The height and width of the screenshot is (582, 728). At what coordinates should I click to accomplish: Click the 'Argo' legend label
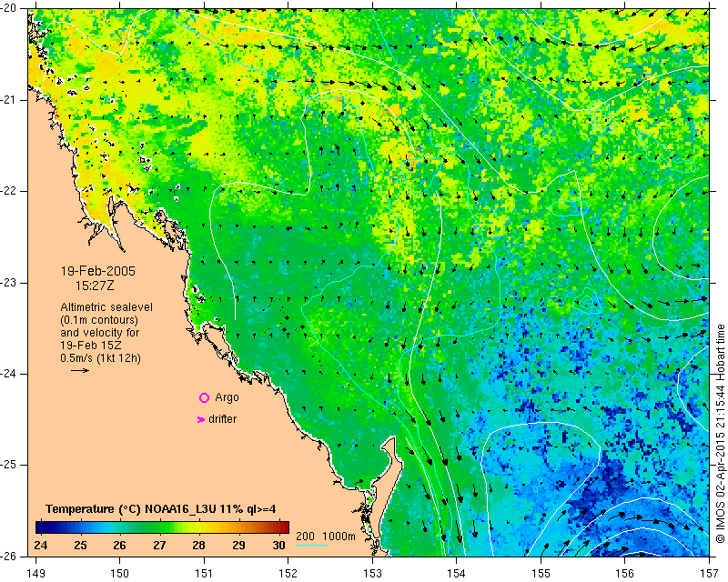pos(227,397)
